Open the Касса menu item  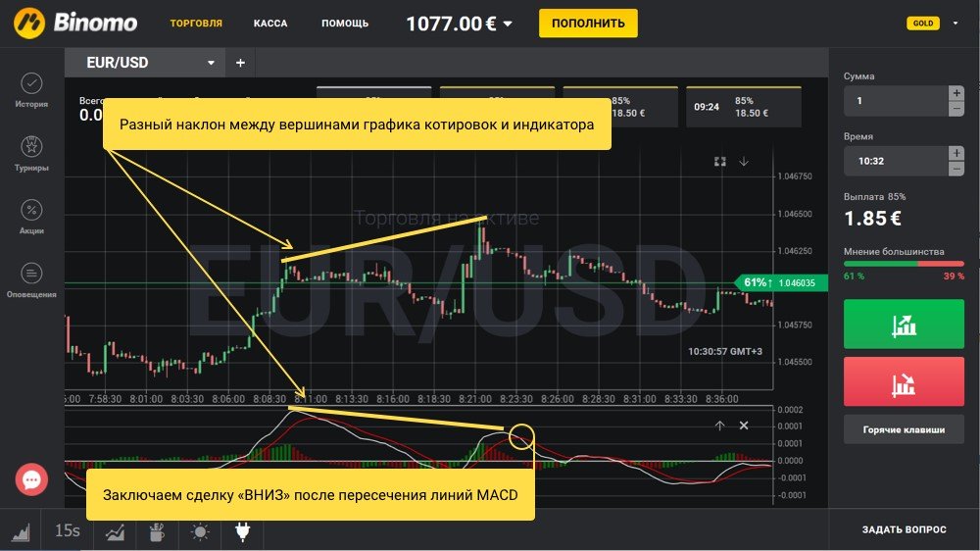[x=270, y=24]
